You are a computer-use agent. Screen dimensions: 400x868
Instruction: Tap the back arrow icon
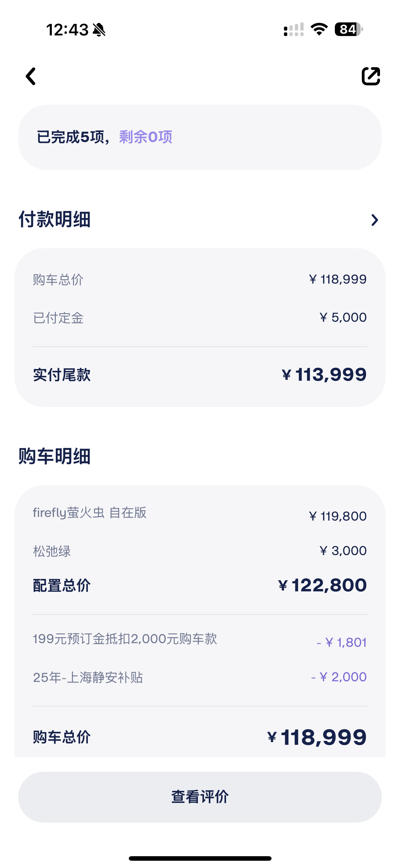coord(31,76)
